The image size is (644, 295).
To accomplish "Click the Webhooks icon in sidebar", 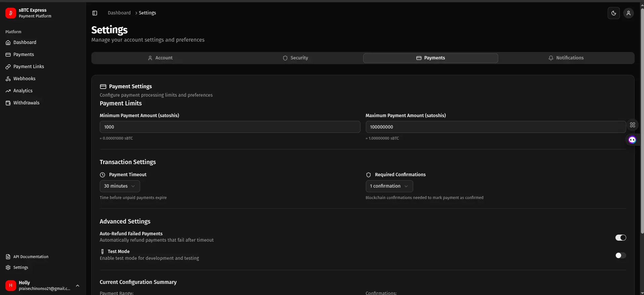I will point(8,79).
